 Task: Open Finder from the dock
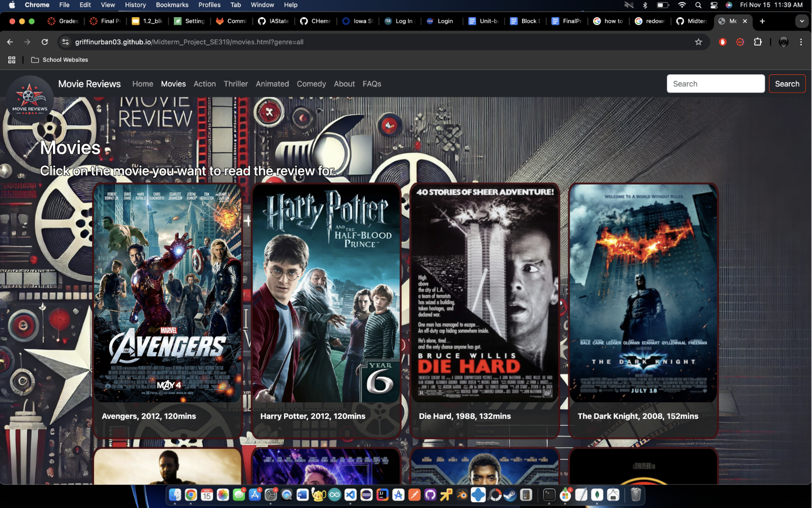(175, 495)
